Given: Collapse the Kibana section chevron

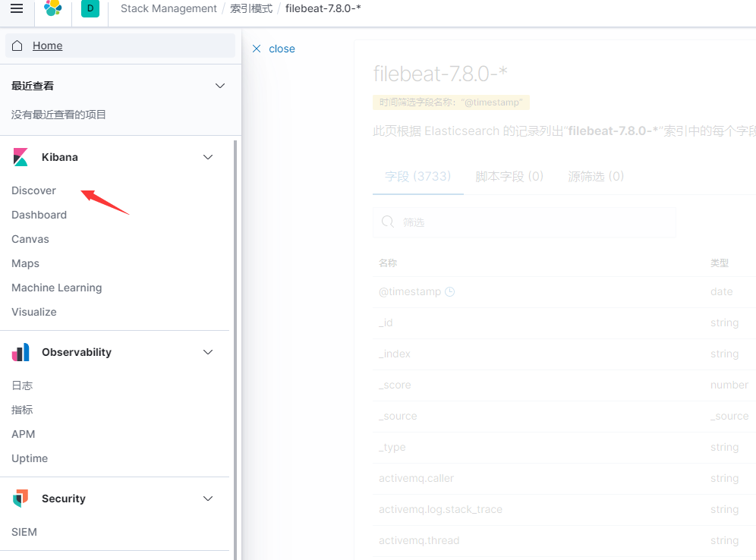Looking at the screenshot, I should click(x=208, y=157).
